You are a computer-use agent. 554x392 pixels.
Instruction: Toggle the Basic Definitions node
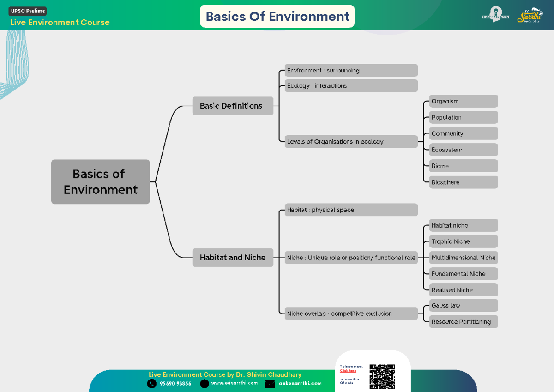click(x=233, y=106)
